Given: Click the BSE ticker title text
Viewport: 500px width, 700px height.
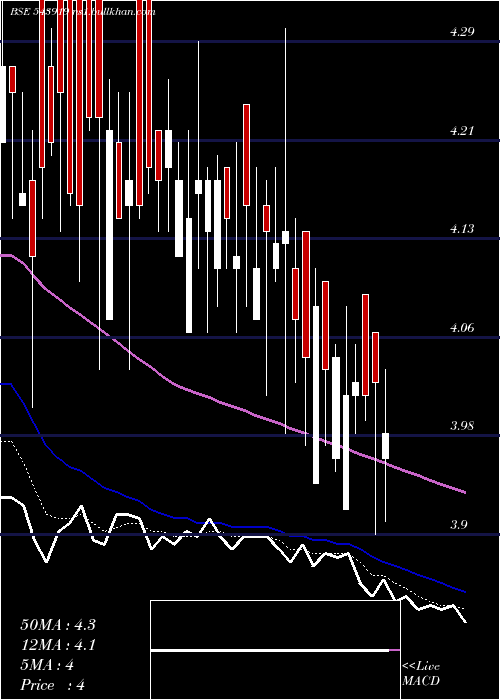Looking at the screenshot, I should tap(83, 12).
